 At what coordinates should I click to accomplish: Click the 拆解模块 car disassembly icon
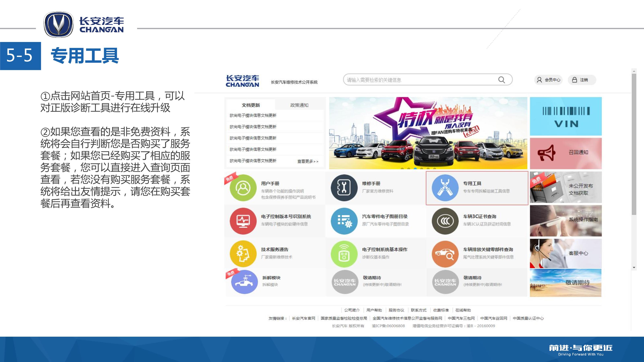point(244,282)
